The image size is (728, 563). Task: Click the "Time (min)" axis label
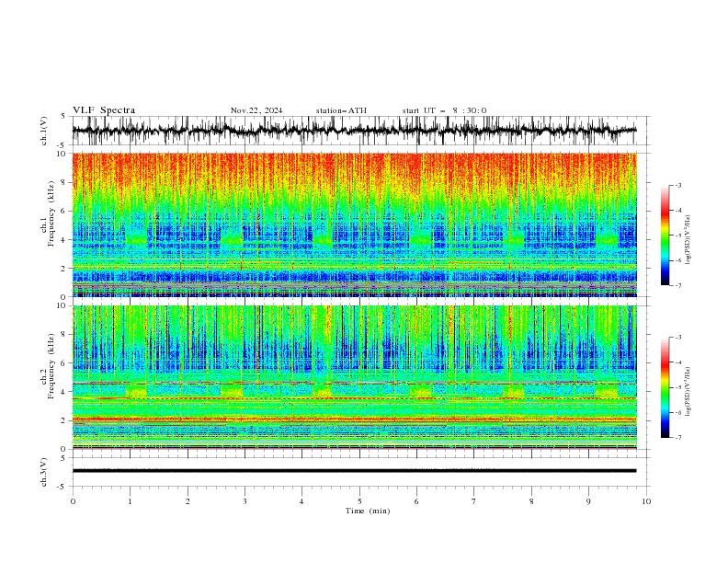[x=368, y=511]
